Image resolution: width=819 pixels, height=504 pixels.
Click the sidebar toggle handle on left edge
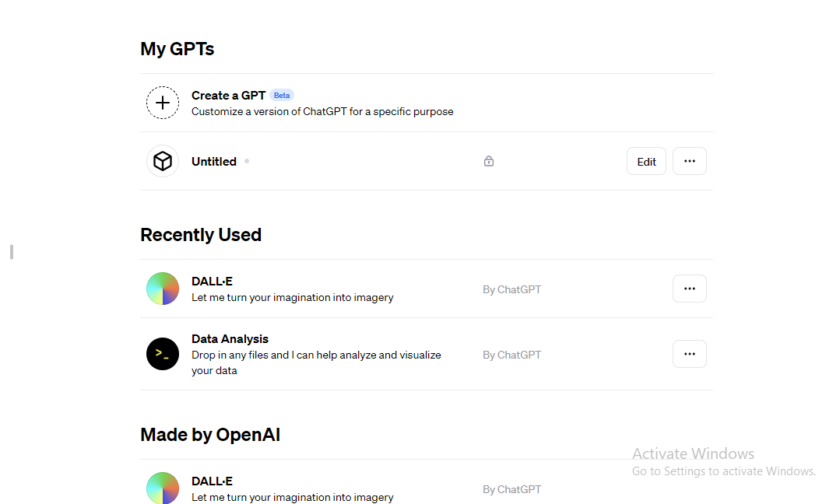(x=12, y=252)
